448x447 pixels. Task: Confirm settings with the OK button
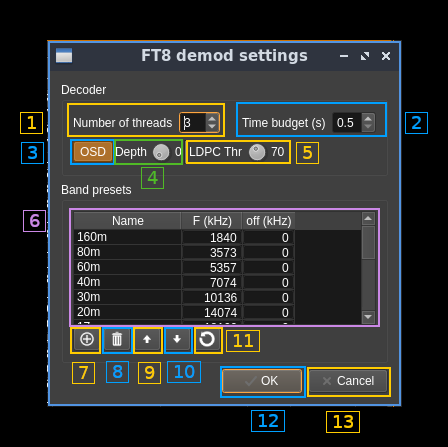[262, 381]
